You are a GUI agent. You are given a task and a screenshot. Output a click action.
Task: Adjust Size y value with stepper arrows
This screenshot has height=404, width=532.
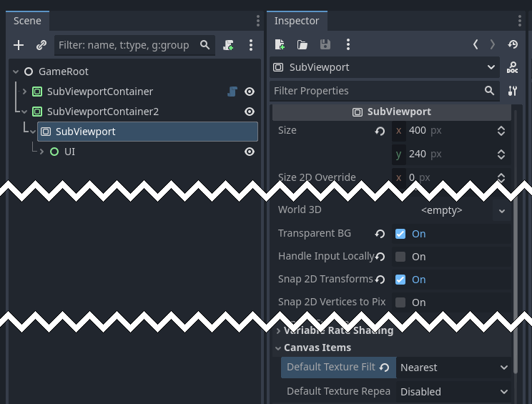pos(501,154)
